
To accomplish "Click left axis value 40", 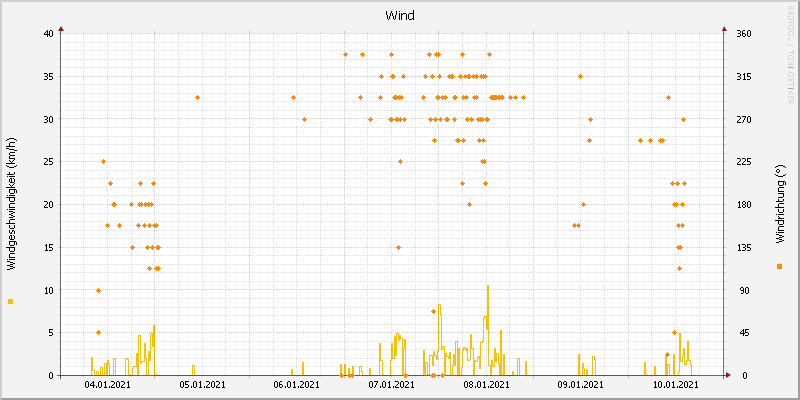I will click(x=48, y=34).
